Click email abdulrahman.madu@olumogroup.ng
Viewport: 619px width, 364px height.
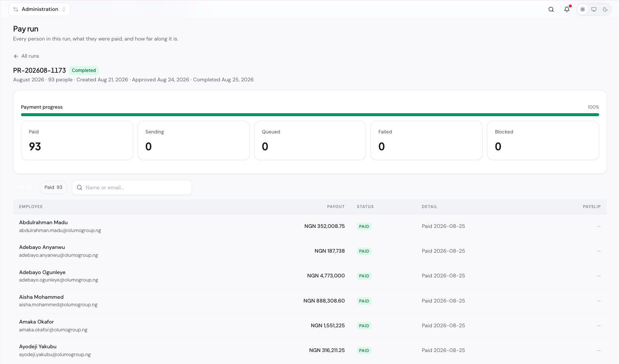(60, 231)
